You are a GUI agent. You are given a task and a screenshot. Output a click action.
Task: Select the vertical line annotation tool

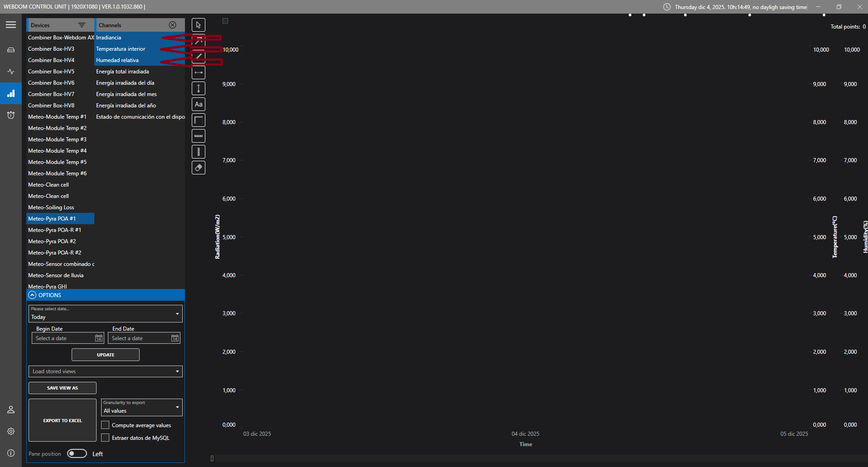[x=199, y=88]
